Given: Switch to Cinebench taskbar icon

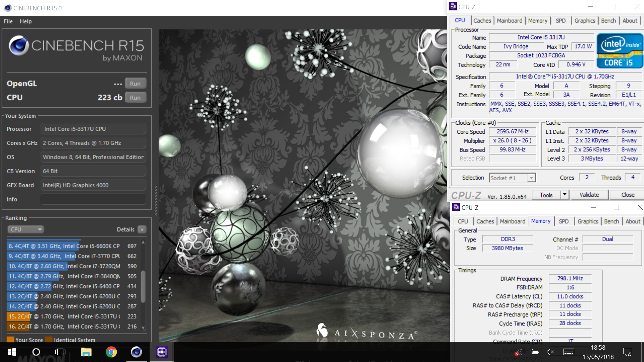Looking at the screenshot, I should (136, 352).
